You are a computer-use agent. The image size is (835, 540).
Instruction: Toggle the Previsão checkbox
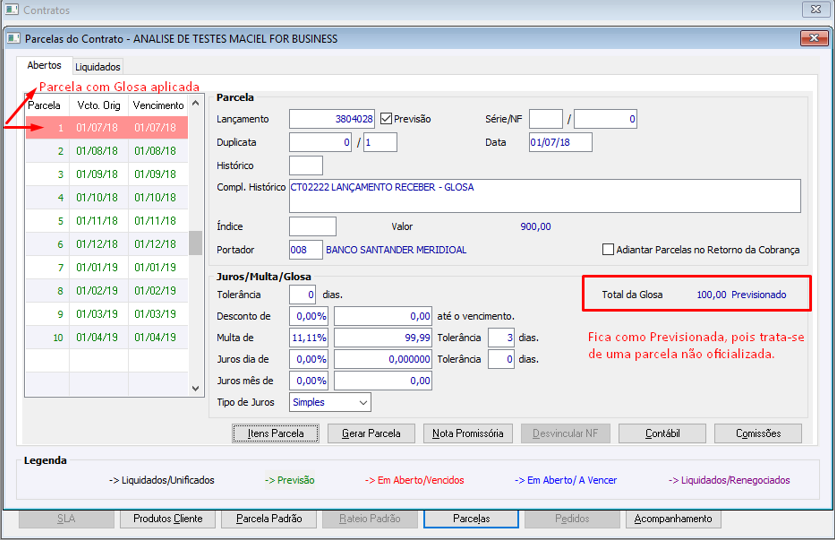pos(386,119)
